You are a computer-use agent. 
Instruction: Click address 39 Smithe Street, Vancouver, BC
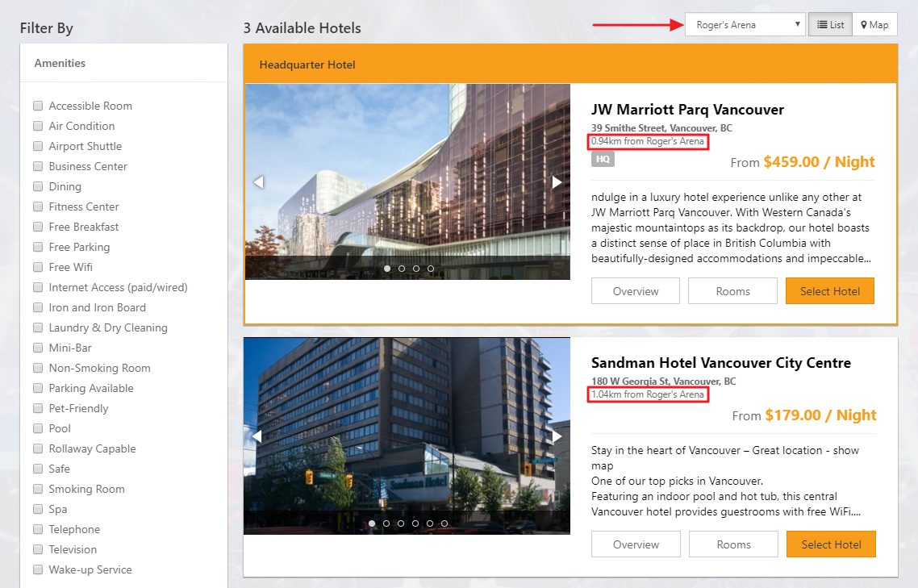[661, 127]
